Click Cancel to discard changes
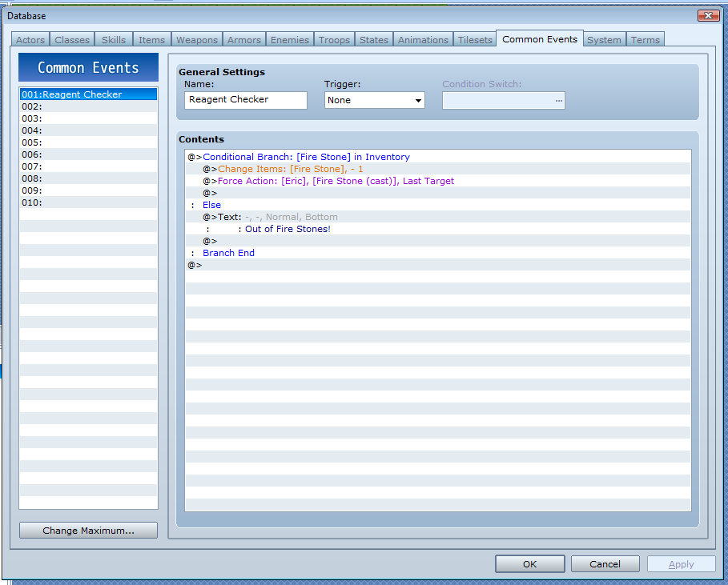The height and width of the screenshot is (585, 728). coord(605,564)
